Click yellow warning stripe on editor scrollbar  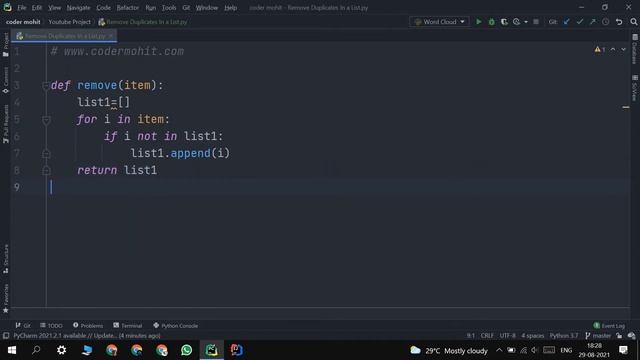pos(626,107)
